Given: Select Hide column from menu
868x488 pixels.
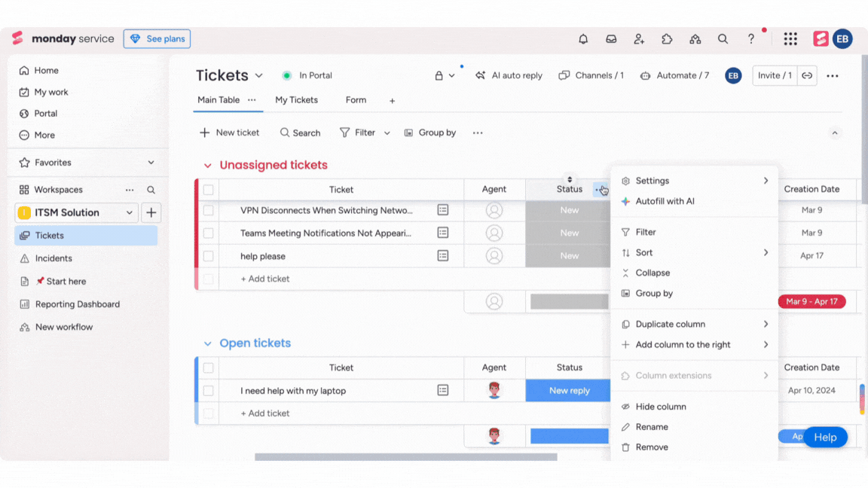Looking at the screenshot, I should pos(695,407).
